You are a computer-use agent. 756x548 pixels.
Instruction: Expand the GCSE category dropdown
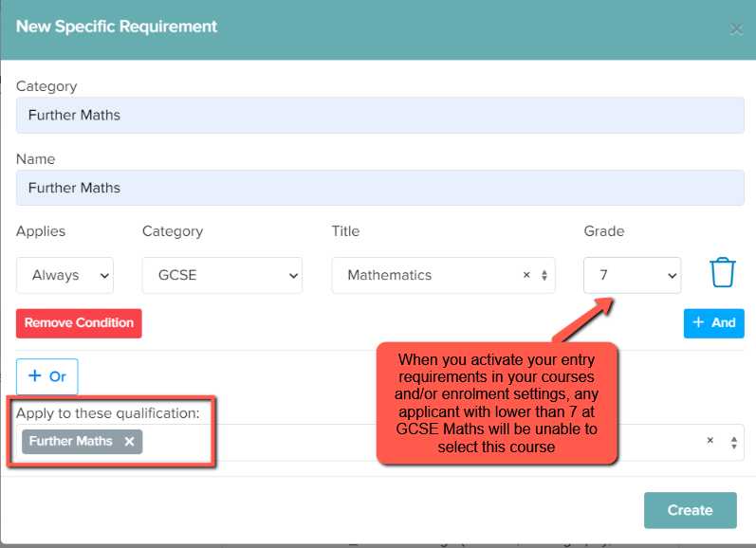(222, 275)
